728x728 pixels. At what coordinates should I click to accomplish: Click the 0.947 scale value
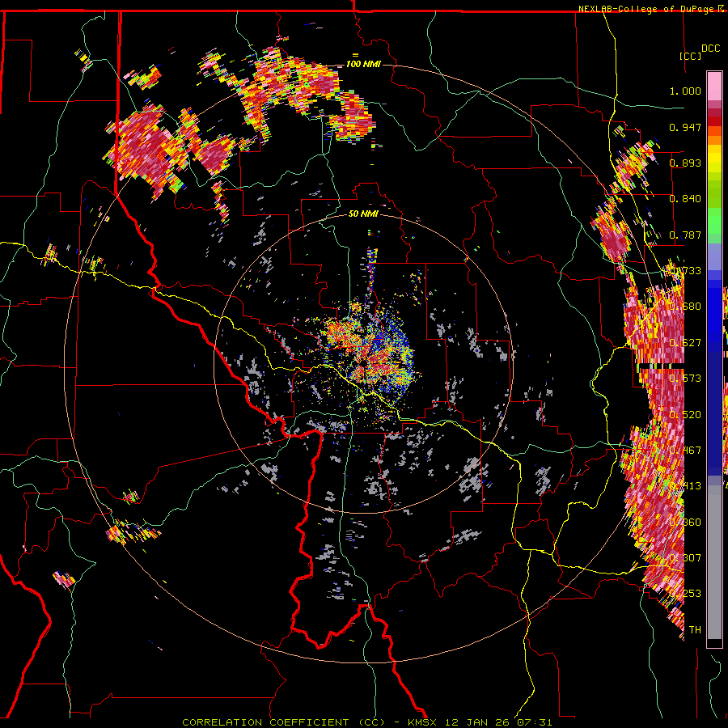point(685,127)
